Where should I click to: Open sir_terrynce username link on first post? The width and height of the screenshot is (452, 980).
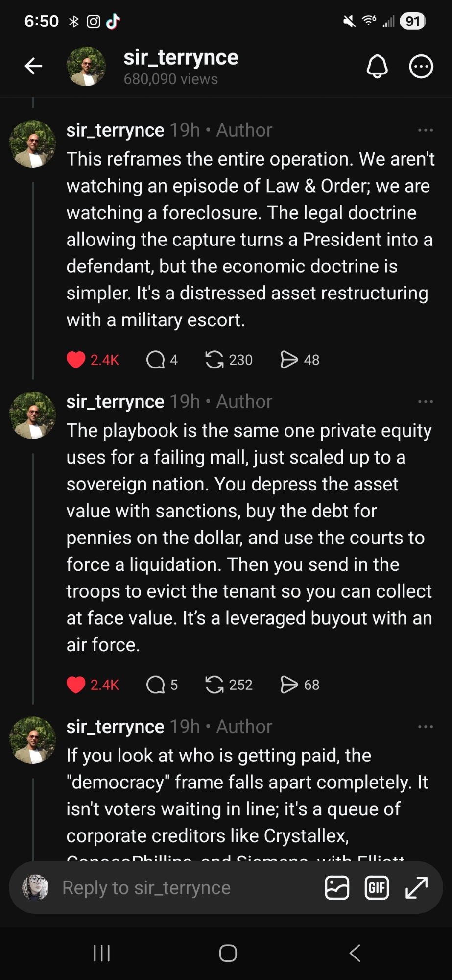(115, 130)
